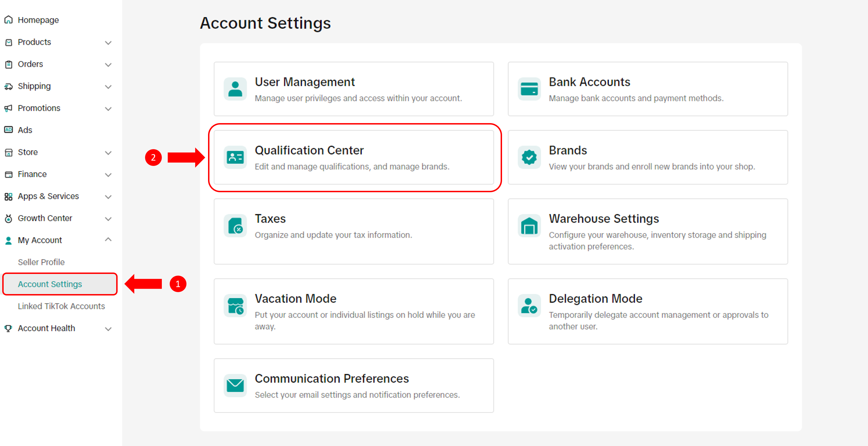Image resolution: width=868 pixels, height=446 pixels.
Task: Click the Taxes document icon
Action: point(235,226)
